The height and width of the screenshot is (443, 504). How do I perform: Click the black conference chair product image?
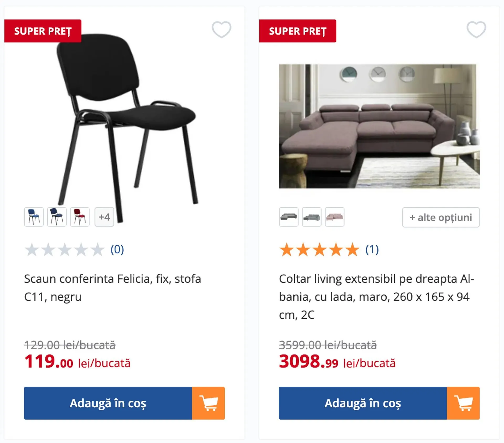pyautogui.click(x=126, y=118)
